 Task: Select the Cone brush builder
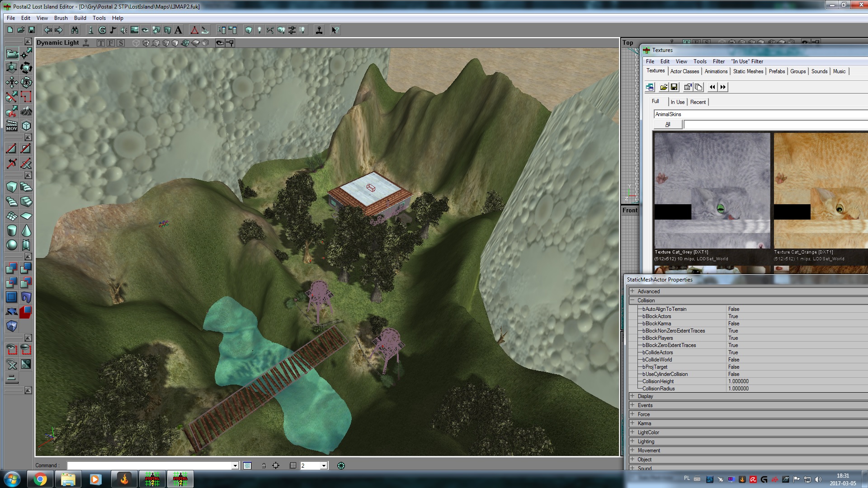tap(26, 231)
